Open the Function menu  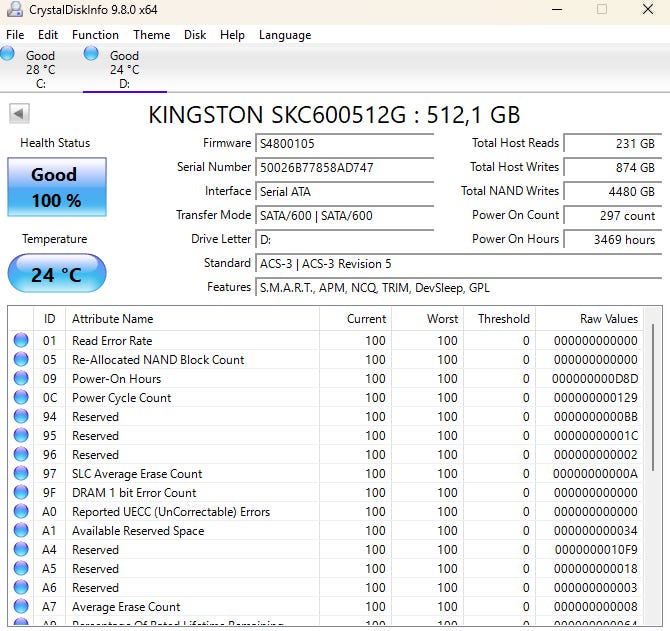95,35
